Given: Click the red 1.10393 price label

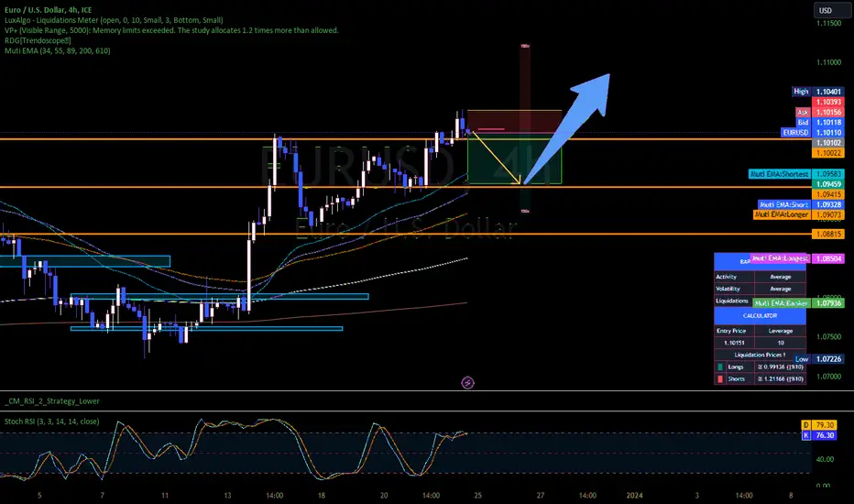Looking at the screenshot, I should click(827, 102).
